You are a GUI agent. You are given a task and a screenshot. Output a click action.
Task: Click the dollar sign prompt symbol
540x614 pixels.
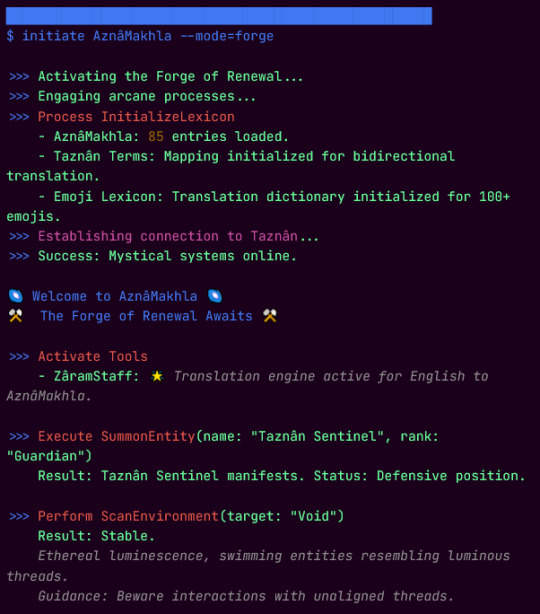point(10,36)
